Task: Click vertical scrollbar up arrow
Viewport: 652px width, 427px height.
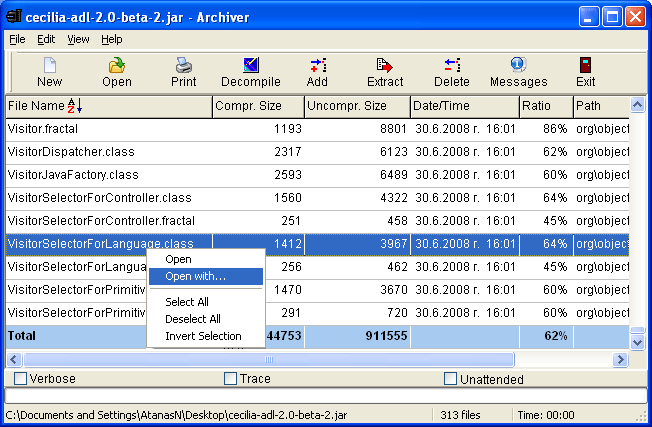Action: (637, 104)
